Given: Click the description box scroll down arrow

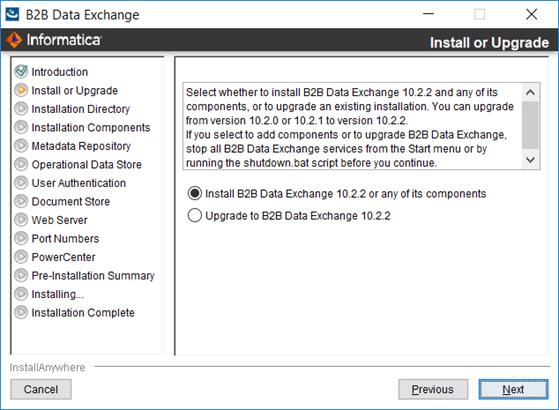Looking at the screenshot, I should [x=530, y=160].
